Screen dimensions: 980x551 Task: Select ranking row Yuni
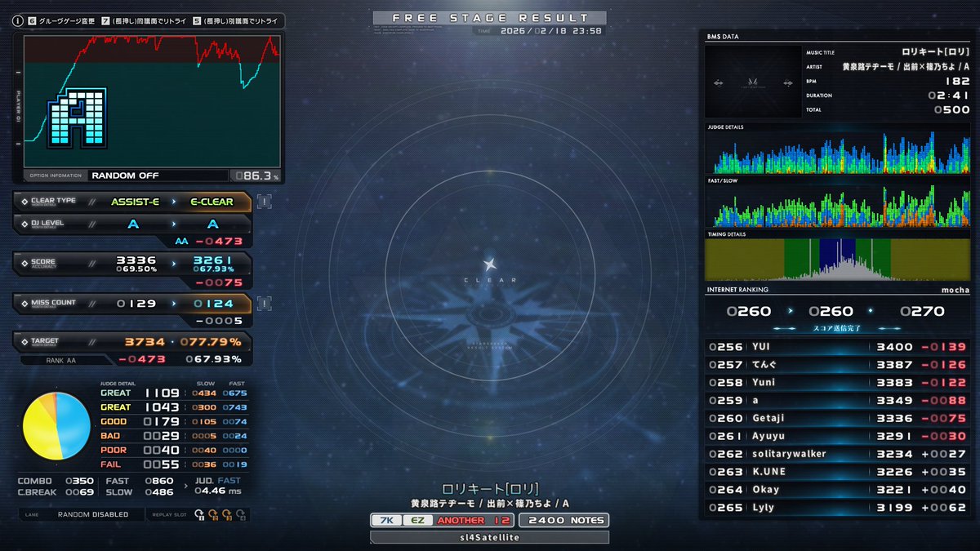coord(838,383)
